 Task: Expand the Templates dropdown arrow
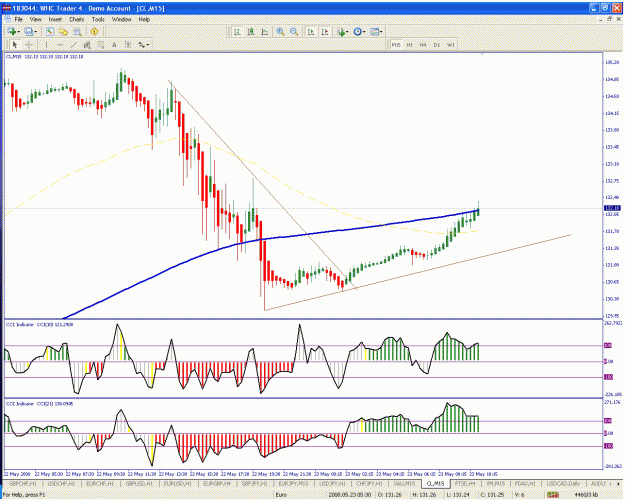381,31
